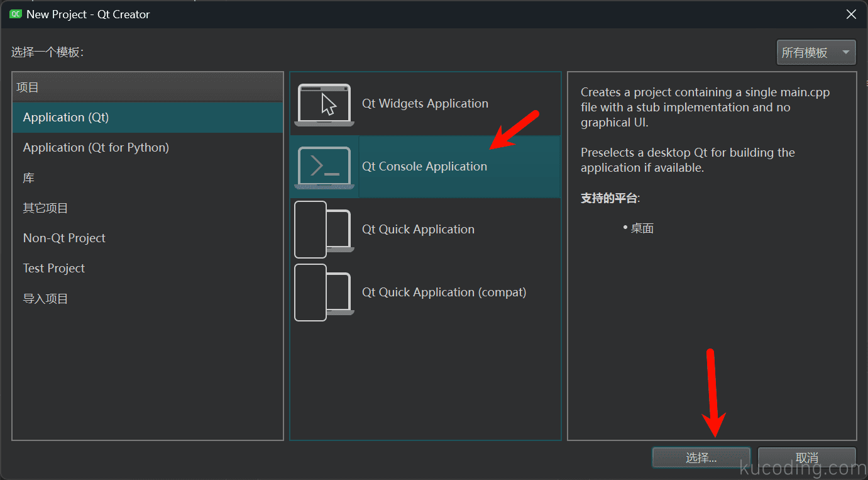Click the Qt Console Application terminal icon
This screenshot has height=480, width=868.
pos(324,167)
